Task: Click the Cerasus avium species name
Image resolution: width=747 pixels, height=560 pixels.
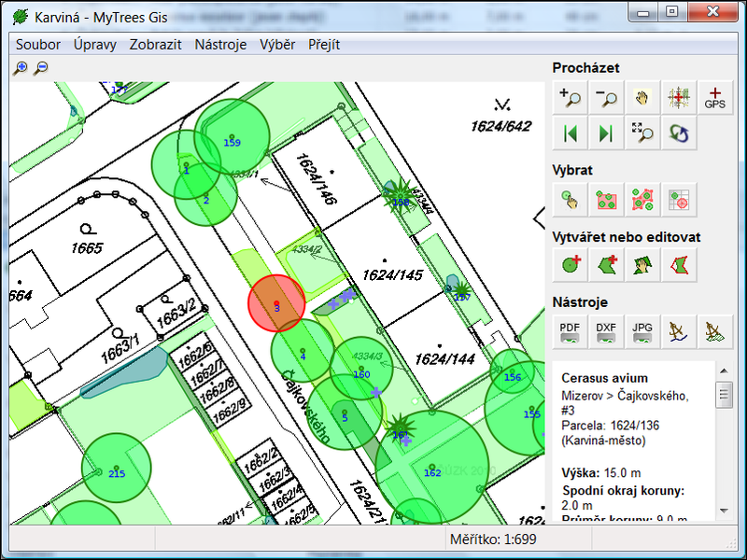Action: (x=604, y=378)
